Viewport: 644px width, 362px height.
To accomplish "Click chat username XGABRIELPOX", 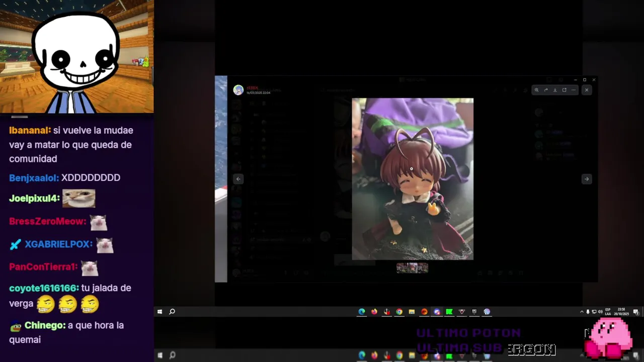I will click(59, 244).
